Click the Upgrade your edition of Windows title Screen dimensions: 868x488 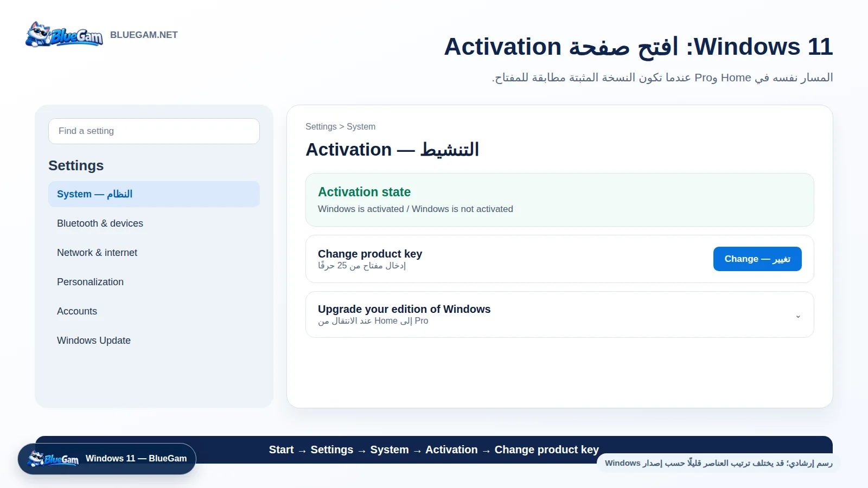pos(404,309)
